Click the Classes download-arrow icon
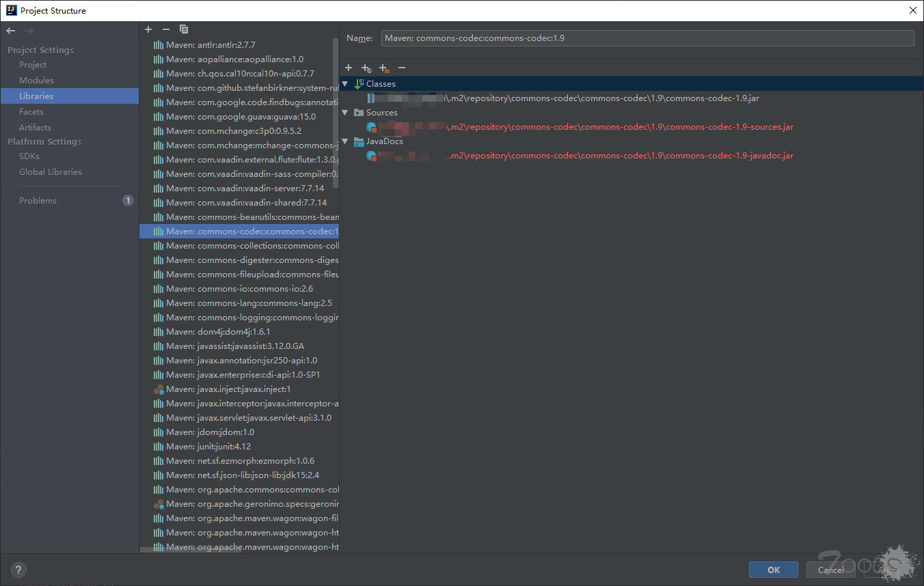This screenshot has height=586, width=924. point(358,84)
